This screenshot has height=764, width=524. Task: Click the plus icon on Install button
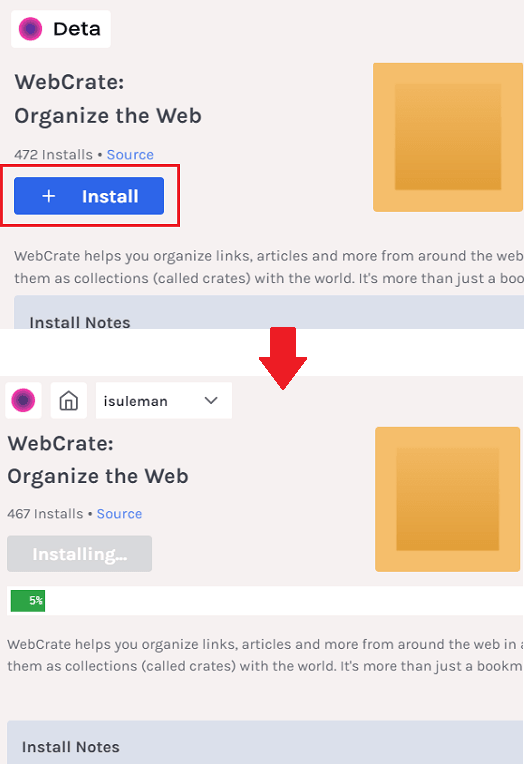[49, 196]
